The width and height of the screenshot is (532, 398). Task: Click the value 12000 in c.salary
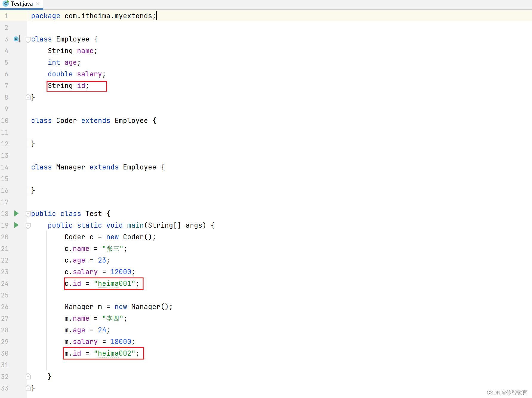121,272
